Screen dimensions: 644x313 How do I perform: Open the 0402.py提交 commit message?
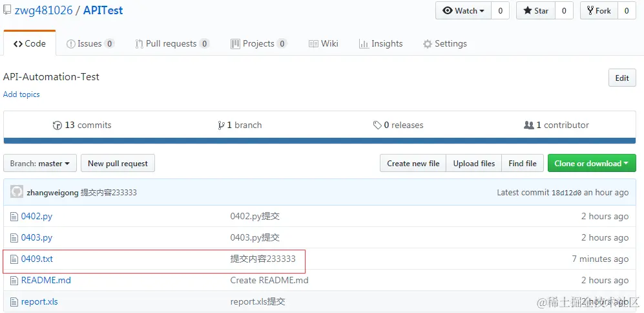[x=255, y=217]
